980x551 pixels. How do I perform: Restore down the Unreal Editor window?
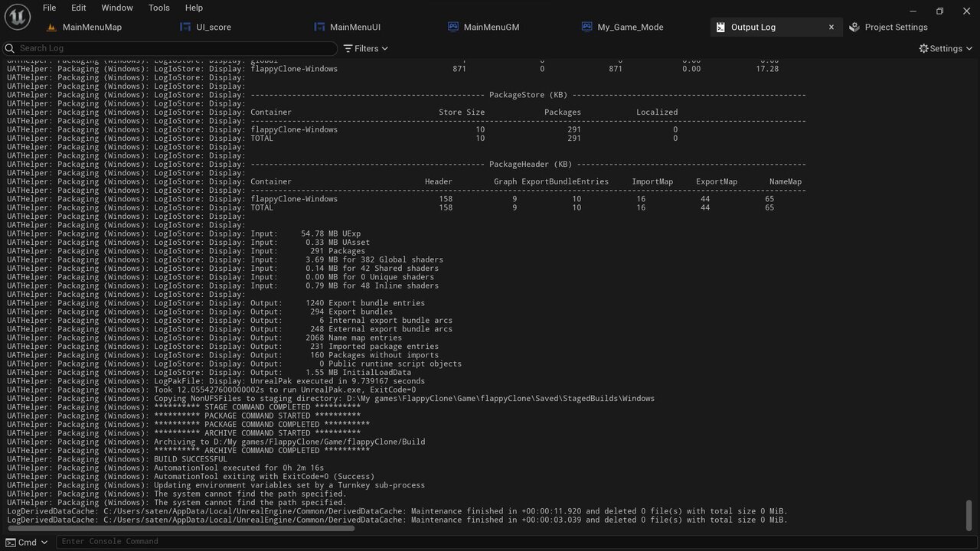[939, 11]
